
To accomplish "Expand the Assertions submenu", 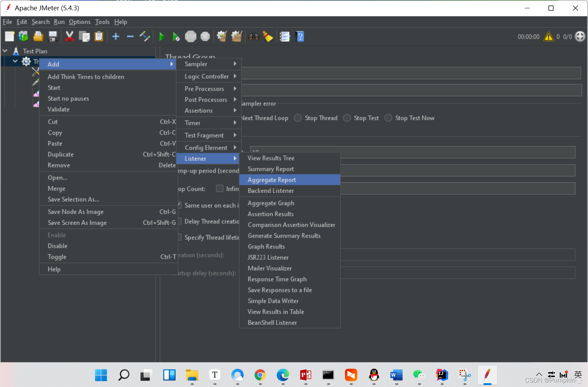I will point(209,110).
